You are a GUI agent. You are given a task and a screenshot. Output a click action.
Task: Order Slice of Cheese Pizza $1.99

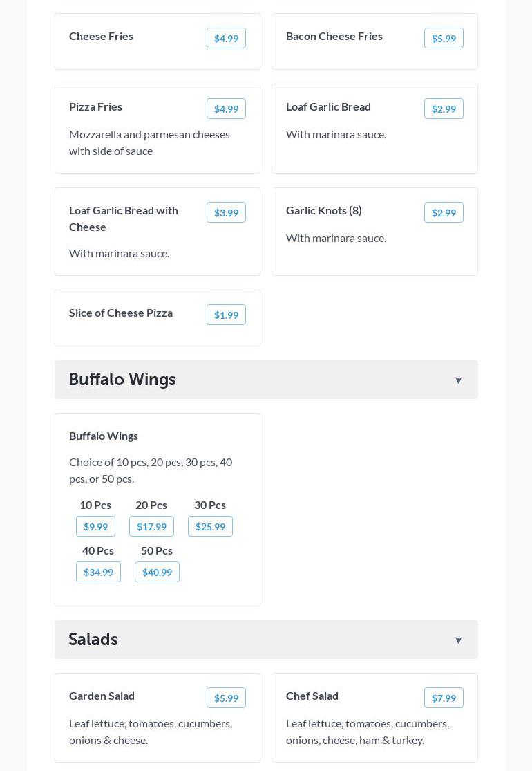[226, 315]
